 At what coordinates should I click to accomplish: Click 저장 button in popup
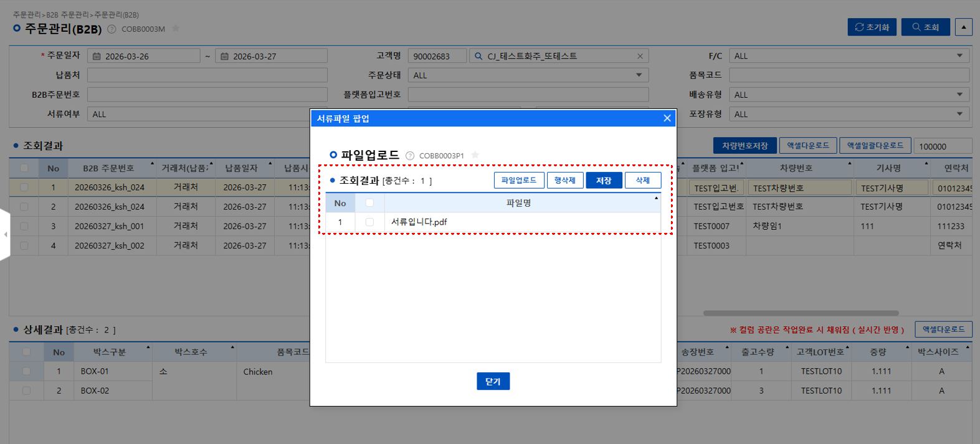[604, 180]
